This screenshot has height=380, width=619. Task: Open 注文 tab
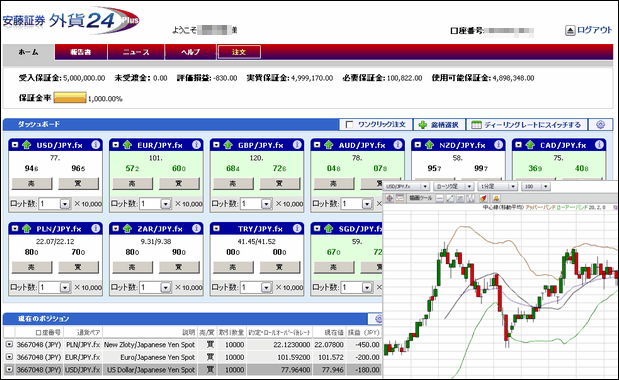click(x=239, y=52)
